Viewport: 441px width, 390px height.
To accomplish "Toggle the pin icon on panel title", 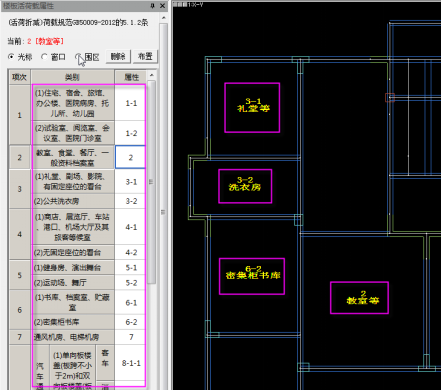I will tap(153, 6).
